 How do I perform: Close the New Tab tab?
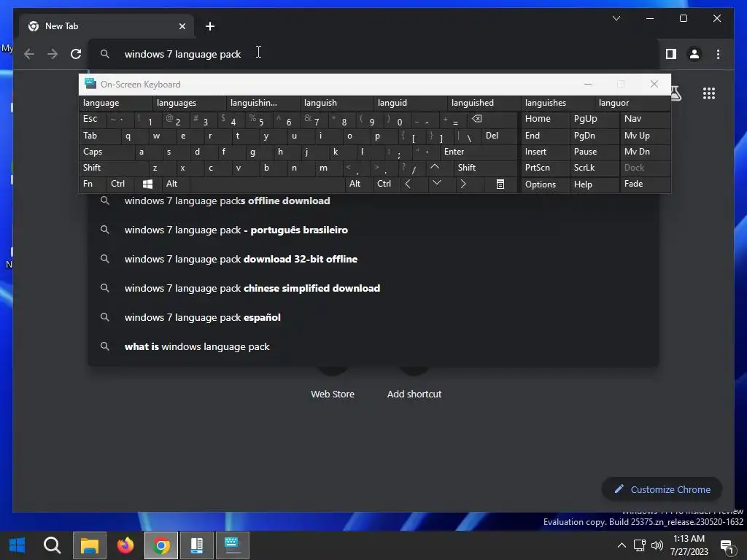click(182, 26)
